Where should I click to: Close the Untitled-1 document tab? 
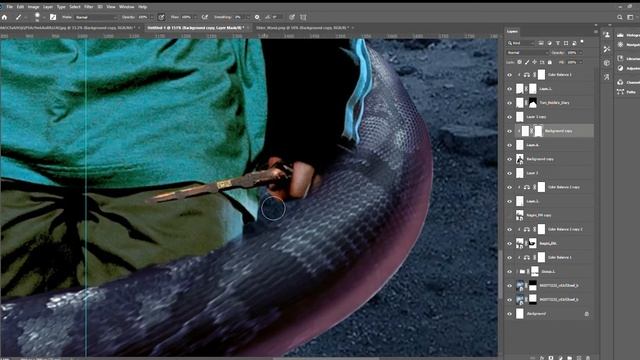[248, 28]
